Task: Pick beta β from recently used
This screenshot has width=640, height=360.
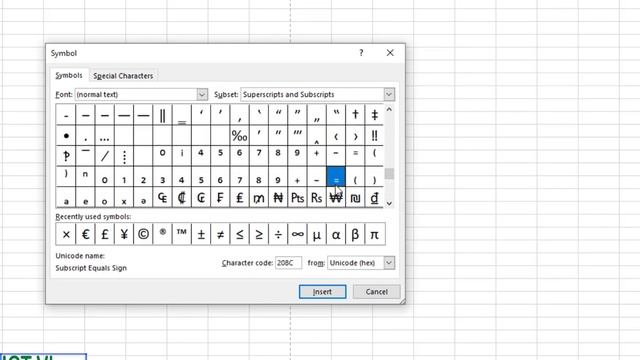Action: pos(355,234)
